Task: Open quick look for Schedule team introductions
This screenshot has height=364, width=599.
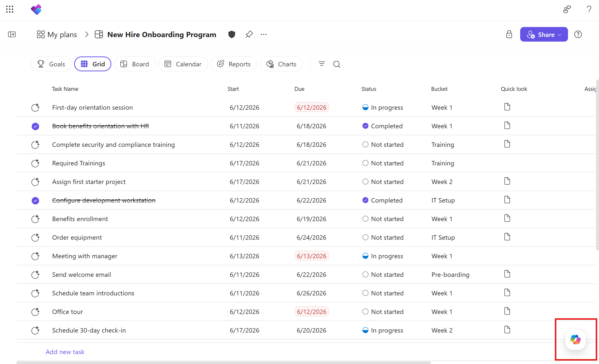Action: coord(507,293)
